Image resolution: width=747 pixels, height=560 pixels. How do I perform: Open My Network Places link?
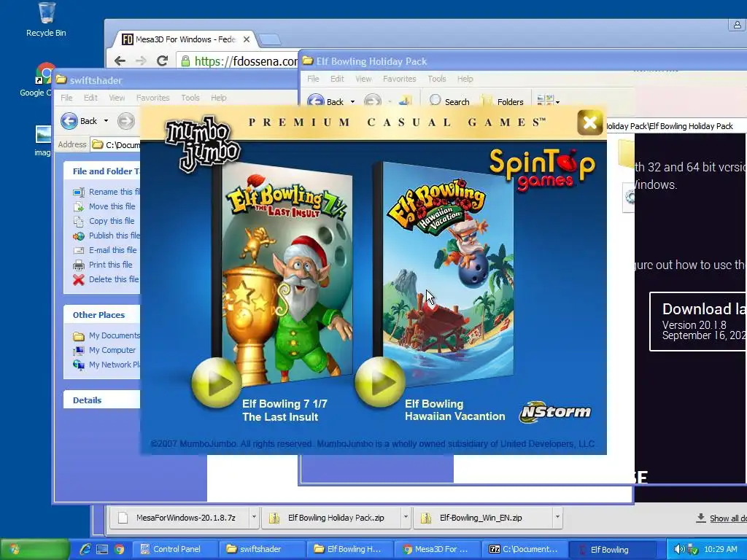[x=107, y=365]
